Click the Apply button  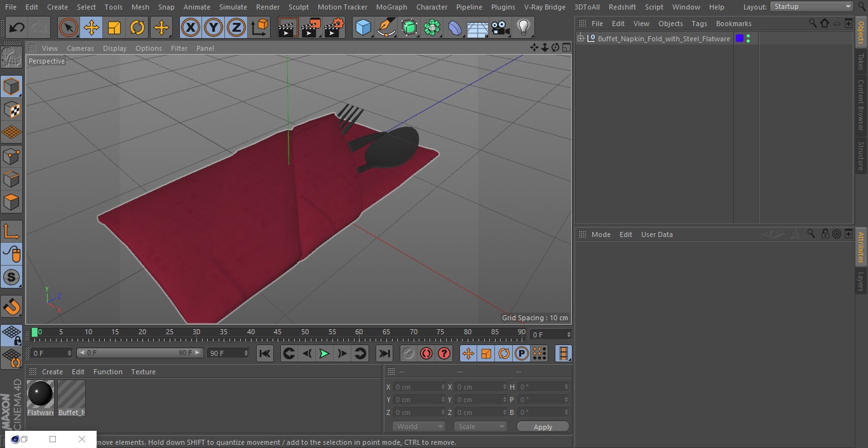pyautogui.click(x=543, y=427)
